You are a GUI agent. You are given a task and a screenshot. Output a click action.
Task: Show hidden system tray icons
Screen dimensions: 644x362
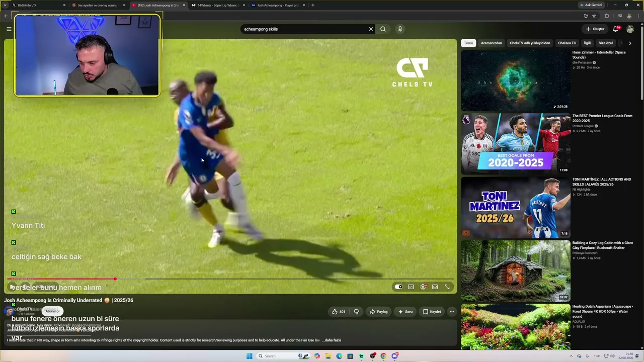pyautogui.click(x=571, y=356)
